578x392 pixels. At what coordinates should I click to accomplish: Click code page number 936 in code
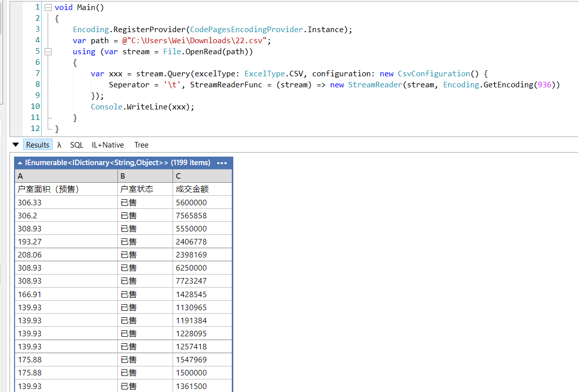[544, 85]
